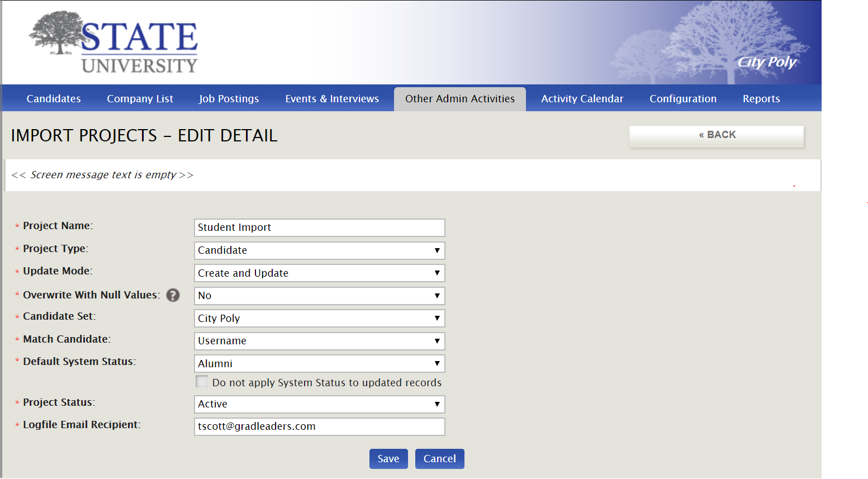Open the Project Status dropdown
This screenshot has width=868, height=479.
coord(320,404)
